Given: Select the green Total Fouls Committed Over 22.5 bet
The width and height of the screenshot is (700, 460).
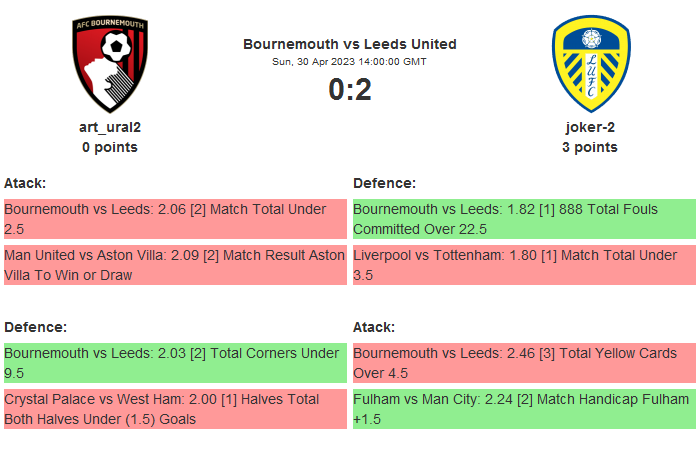Looking at the screenshot, I should (524, 219).
